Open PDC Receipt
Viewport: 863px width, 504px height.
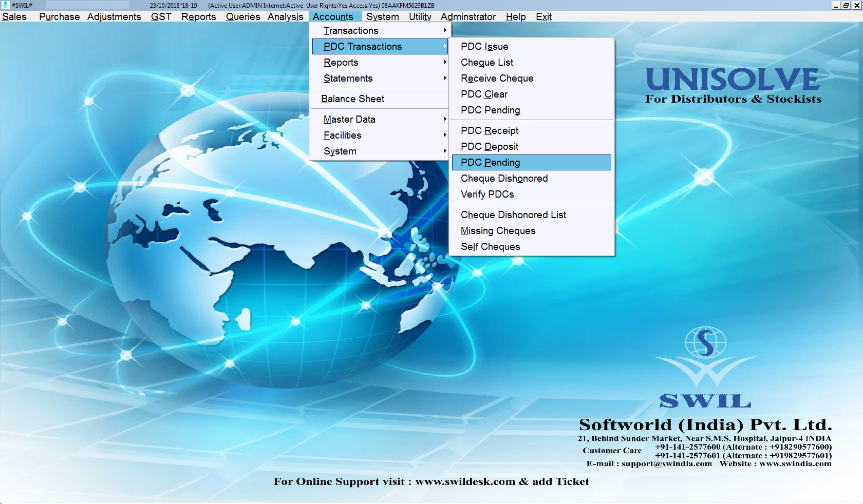[532, 131]
